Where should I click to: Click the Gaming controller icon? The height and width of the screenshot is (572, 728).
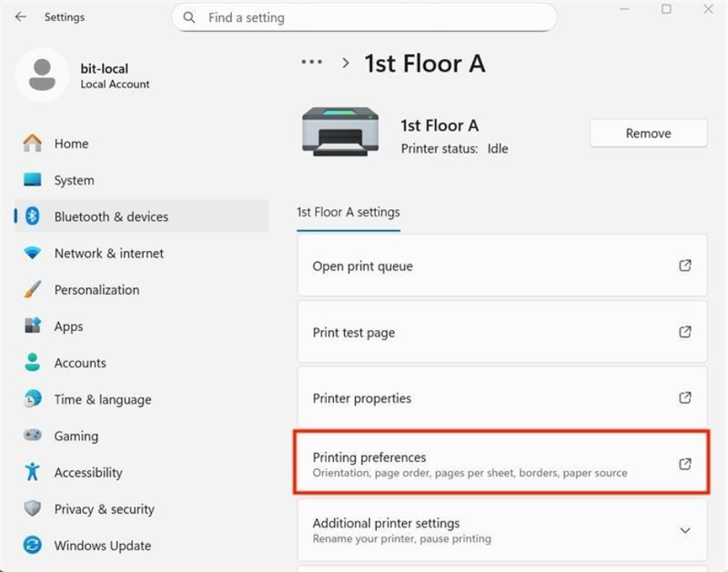click(x=33, y=436)
